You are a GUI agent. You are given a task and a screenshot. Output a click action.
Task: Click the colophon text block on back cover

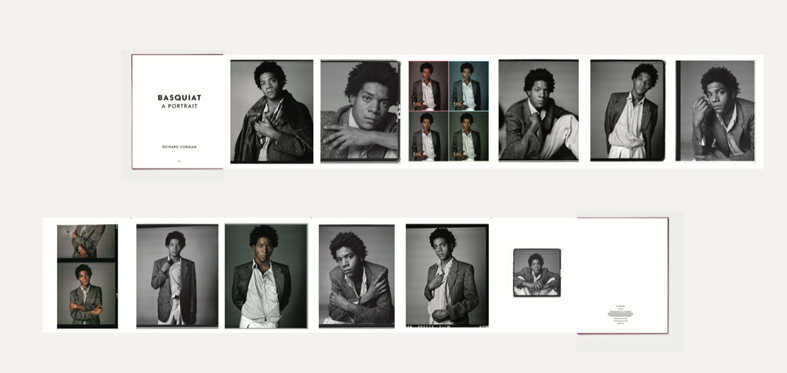[x=620, y=316]
